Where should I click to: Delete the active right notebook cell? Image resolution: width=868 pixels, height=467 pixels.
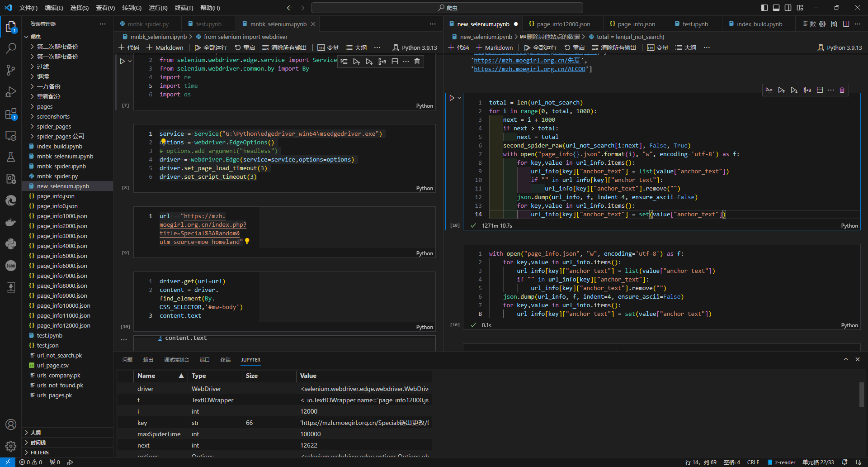pos(842,90)
